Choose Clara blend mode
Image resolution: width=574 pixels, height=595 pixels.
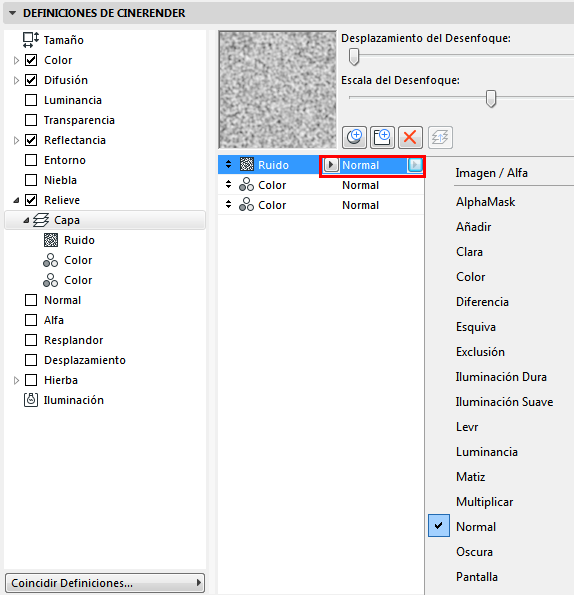[x=469, y=252]
